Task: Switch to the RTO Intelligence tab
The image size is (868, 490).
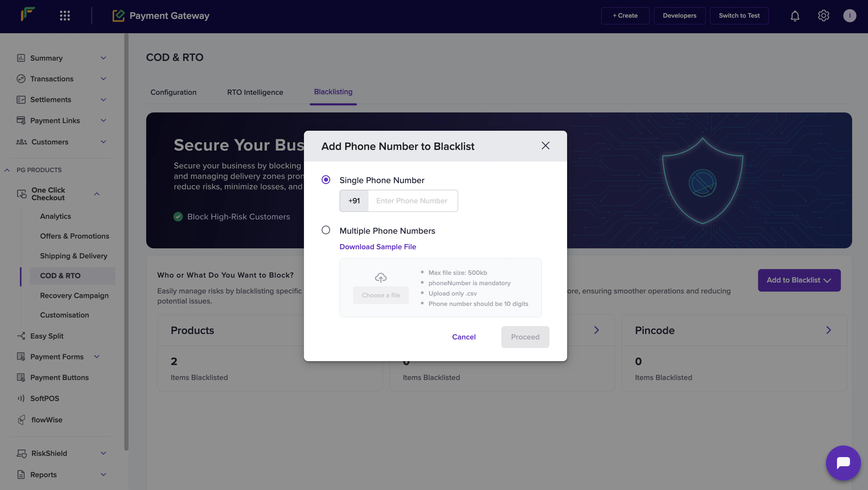Action: coord(255,92)
